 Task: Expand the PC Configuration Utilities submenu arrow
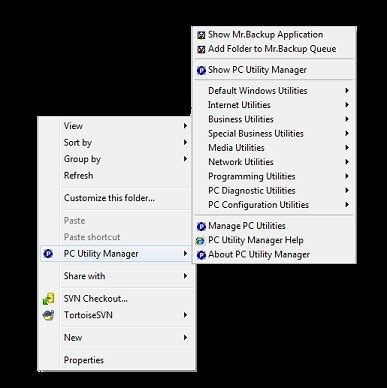tap(347, 204)
